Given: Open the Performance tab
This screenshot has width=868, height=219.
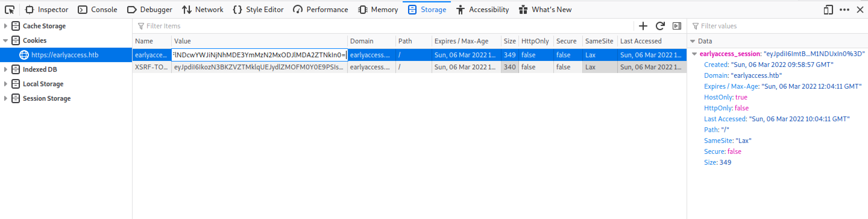Looking at the screenshot, I should [320, 10].
